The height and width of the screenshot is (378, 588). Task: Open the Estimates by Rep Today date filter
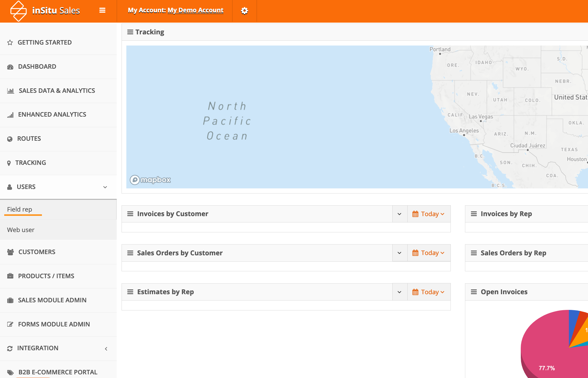[428, 292]
